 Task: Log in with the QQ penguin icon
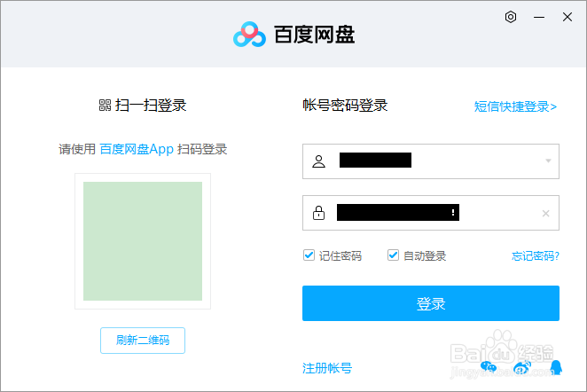pyautogui.click(x=556, y=365)
